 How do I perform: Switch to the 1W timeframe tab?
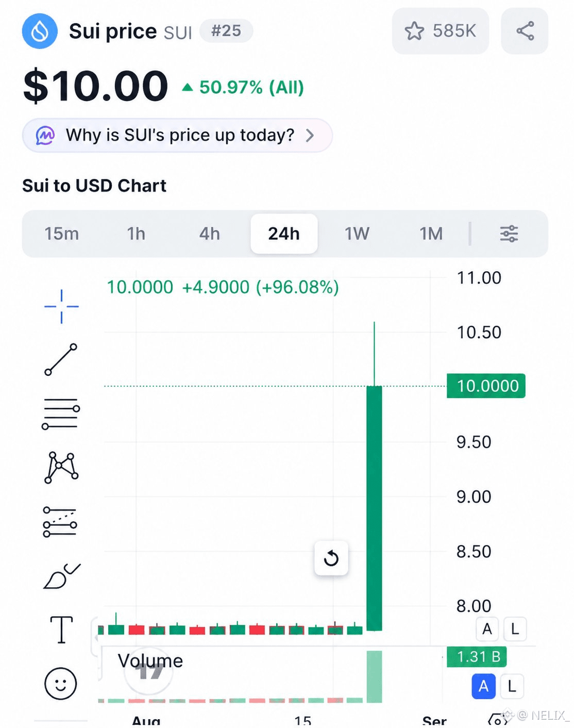click(x=357, y=234)
